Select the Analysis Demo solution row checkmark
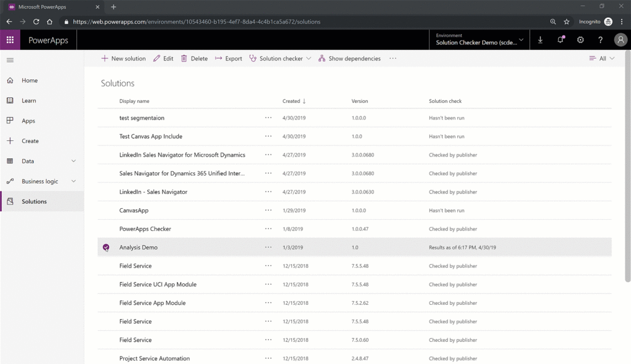This screenshot has height=364, width=631. [x=105, y=247]
